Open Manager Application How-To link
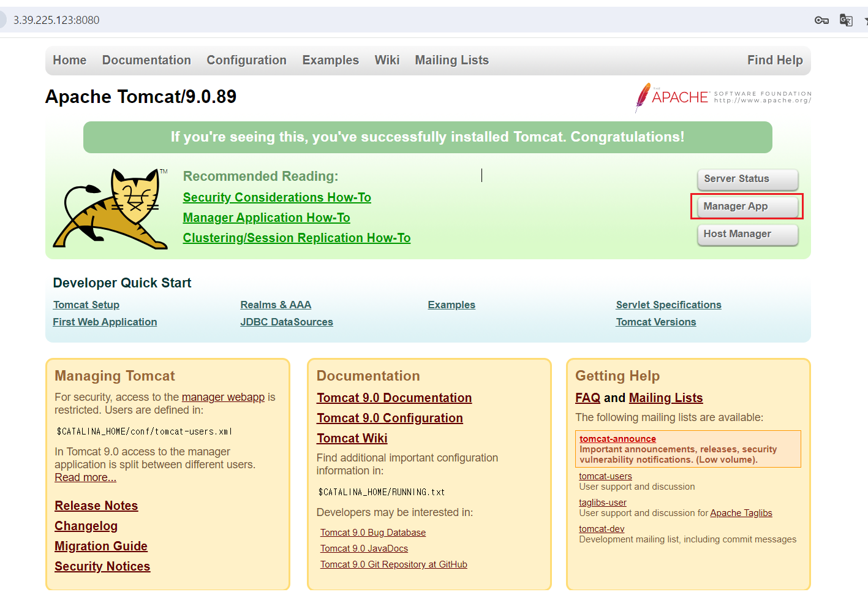Image resolution: width=868 pixels, height=600 pixels. 266,218
